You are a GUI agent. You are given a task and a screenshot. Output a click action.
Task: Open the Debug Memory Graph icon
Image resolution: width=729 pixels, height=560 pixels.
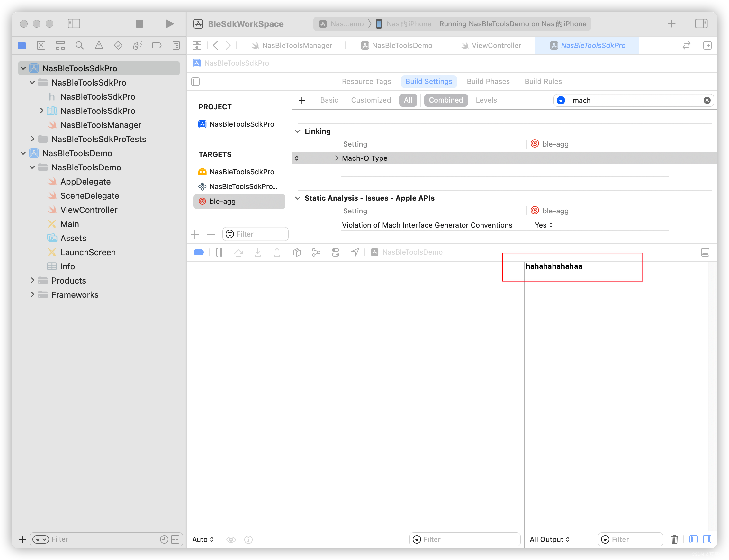coord(316,252)
